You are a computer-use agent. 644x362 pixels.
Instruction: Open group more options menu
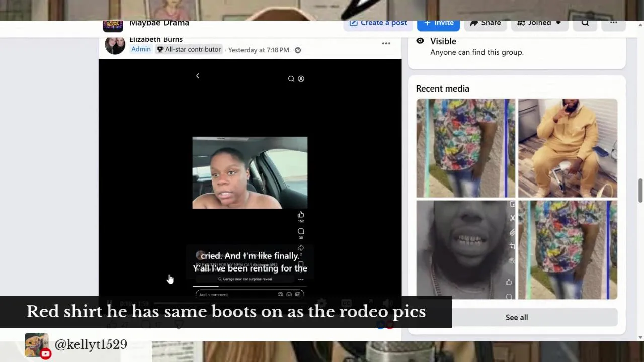coord(614,24)
